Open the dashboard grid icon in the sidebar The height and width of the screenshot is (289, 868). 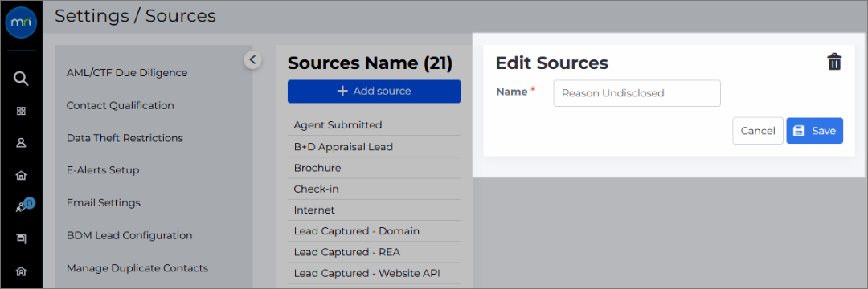(21, 111)
